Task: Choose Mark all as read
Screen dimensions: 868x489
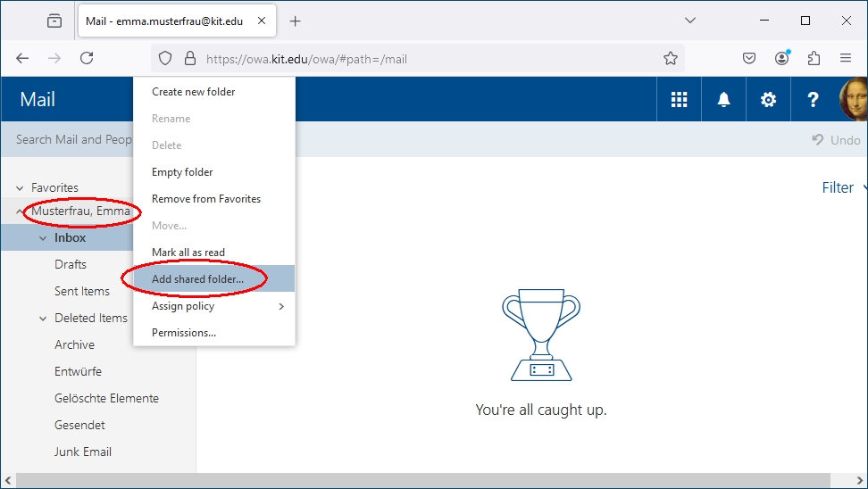Action: pos(213,253)
